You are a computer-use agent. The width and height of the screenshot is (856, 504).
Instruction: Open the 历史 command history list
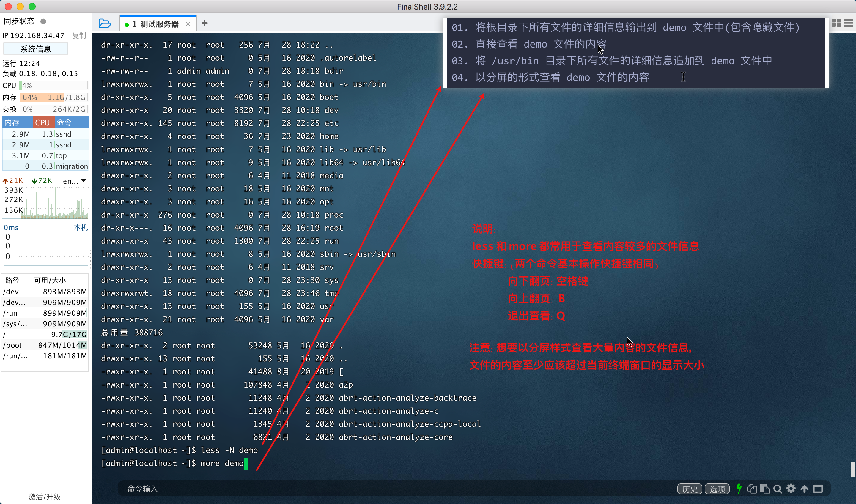coord(690,489)
